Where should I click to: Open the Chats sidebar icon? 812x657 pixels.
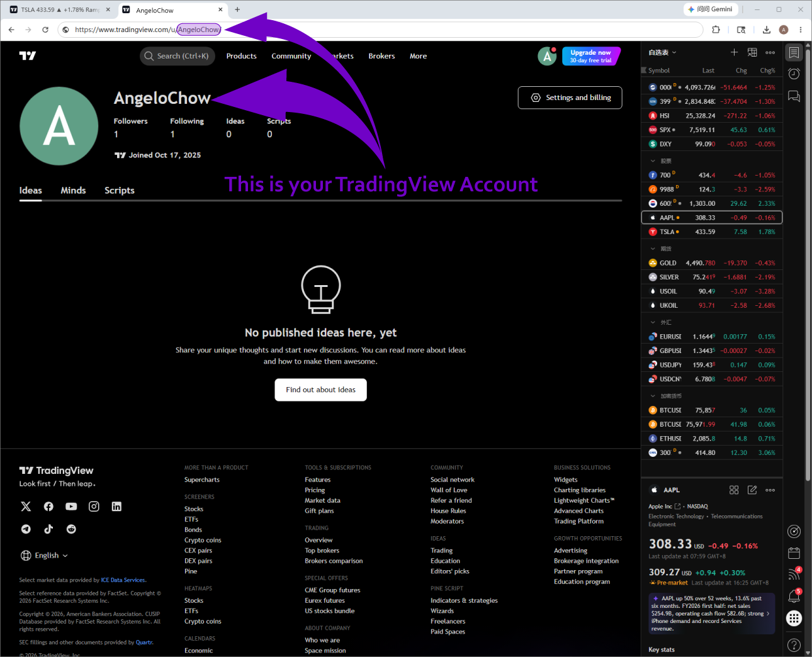[x=794, y=96]
